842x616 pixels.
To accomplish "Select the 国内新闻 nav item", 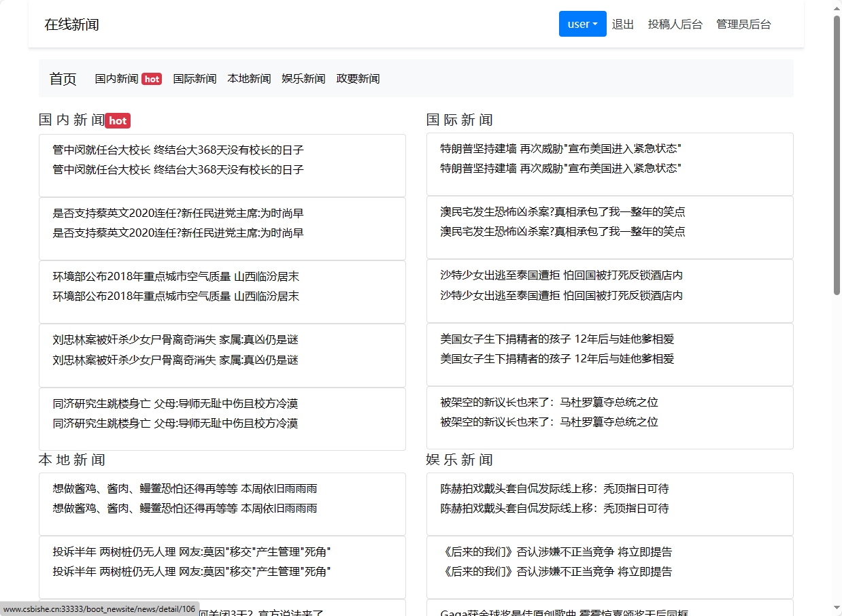I will pyautogui.click(x=116, y=78).
